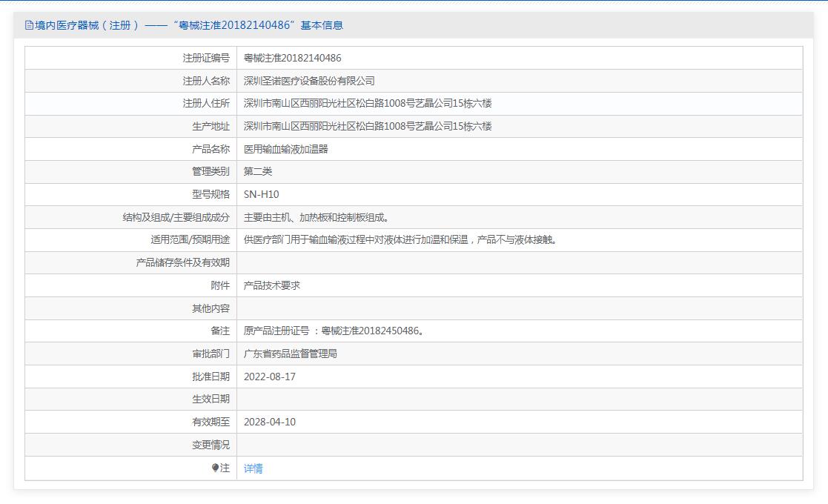Click the approval date 2022-08-17
The image size is (828, 504).
point(270,377)
